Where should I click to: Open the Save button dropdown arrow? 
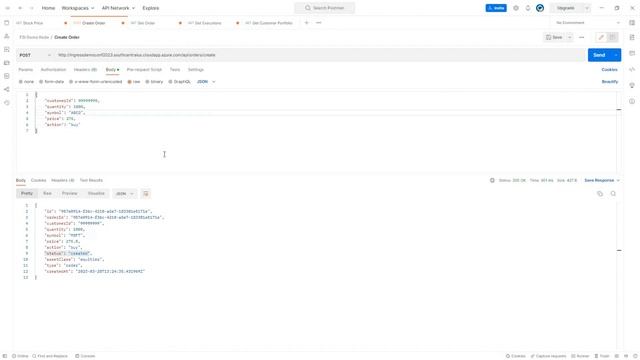coord(569,37)
